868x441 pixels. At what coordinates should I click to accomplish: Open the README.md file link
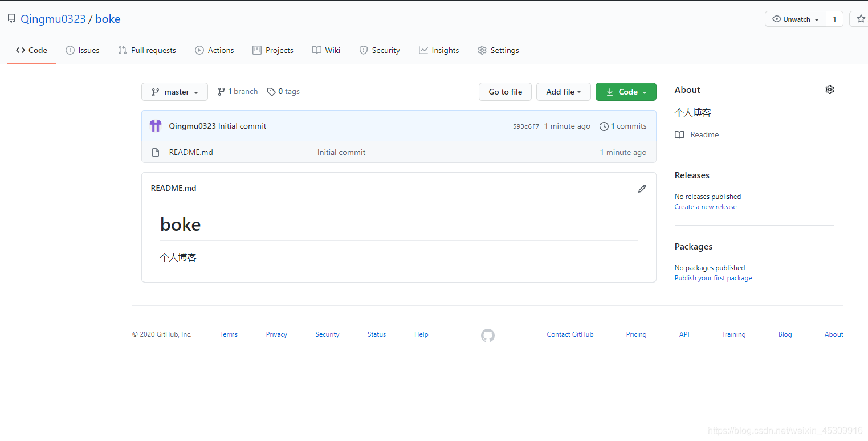pos(191,152)
